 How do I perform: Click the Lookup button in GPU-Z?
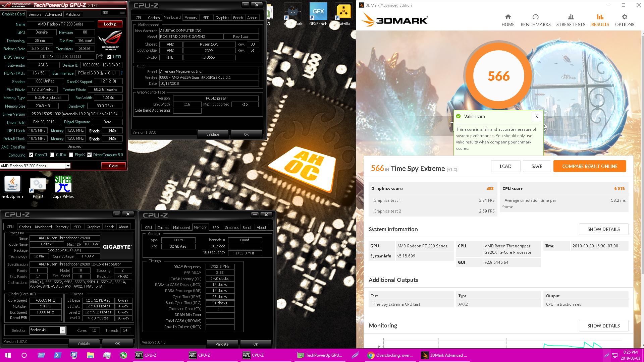pyautogui.click(x=110, y=24)
